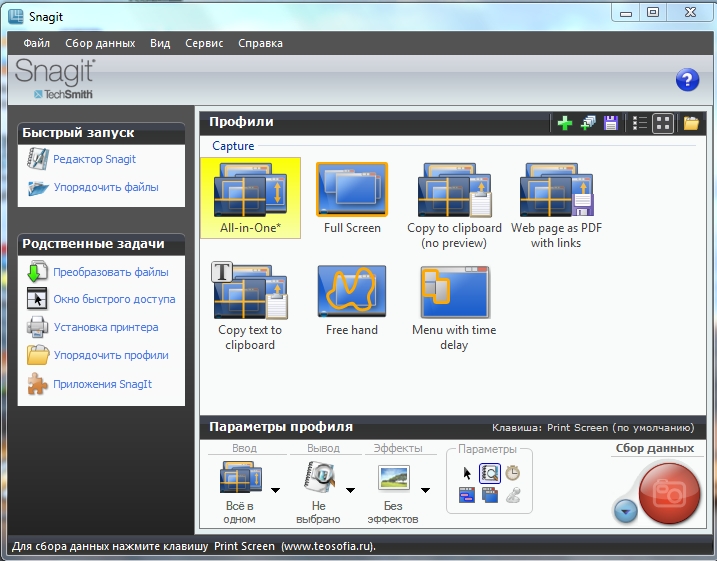Select Web page as PDF with links profile

click(x=556, y=205)
